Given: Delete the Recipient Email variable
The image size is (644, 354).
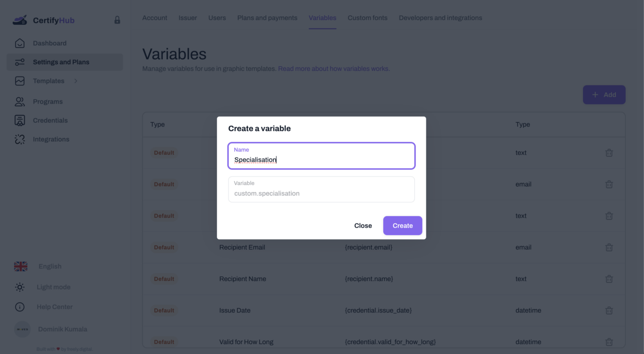Looking at the screenshot, I should pyautogui.click(x=609, y=247).
